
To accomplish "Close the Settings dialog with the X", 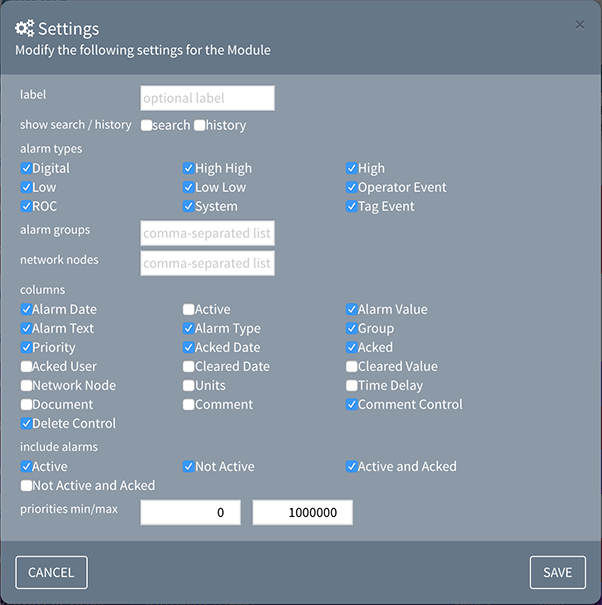I will point(580,24).
